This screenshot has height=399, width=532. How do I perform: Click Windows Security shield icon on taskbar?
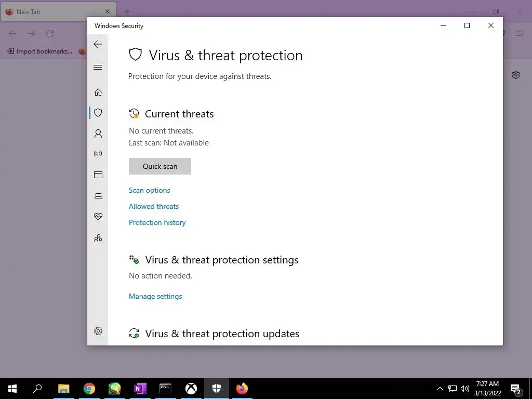click(x=217, y=389)
